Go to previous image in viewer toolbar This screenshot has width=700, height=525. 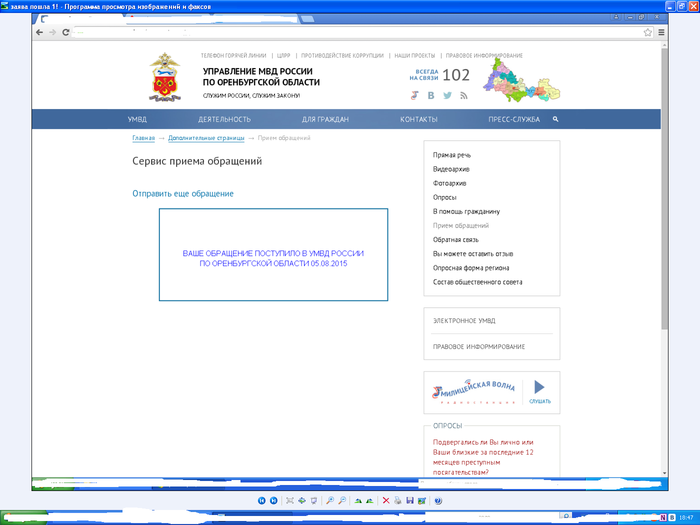(262, 500)
